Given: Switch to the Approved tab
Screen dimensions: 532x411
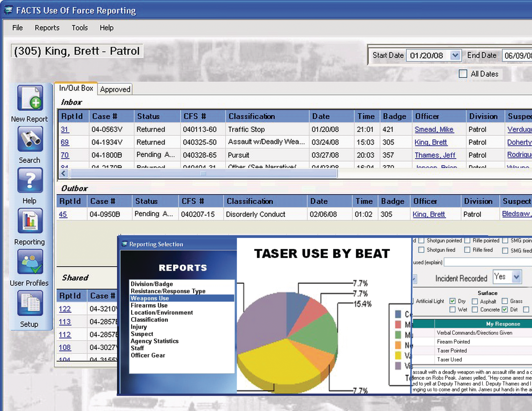Looking at the screenshot, I should tap(115, 89).
